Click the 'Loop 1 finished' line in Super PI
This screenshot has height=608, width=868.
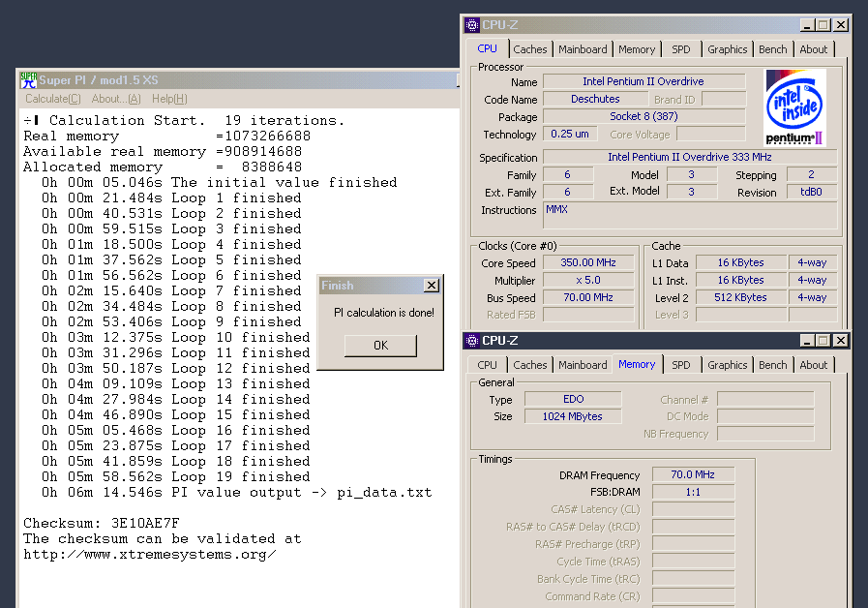coord(171,198)
